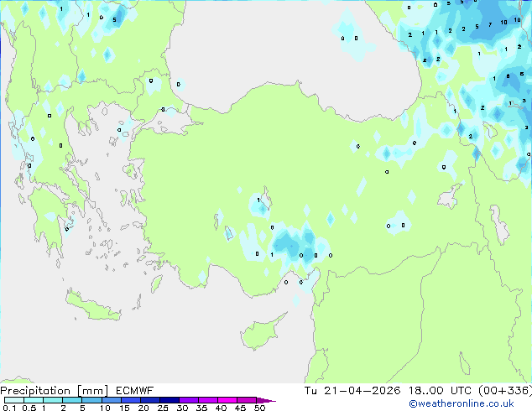Screen dimensions: 532x411
Task: Choose the 20 mm dark blue swatch
Action: 149,400
